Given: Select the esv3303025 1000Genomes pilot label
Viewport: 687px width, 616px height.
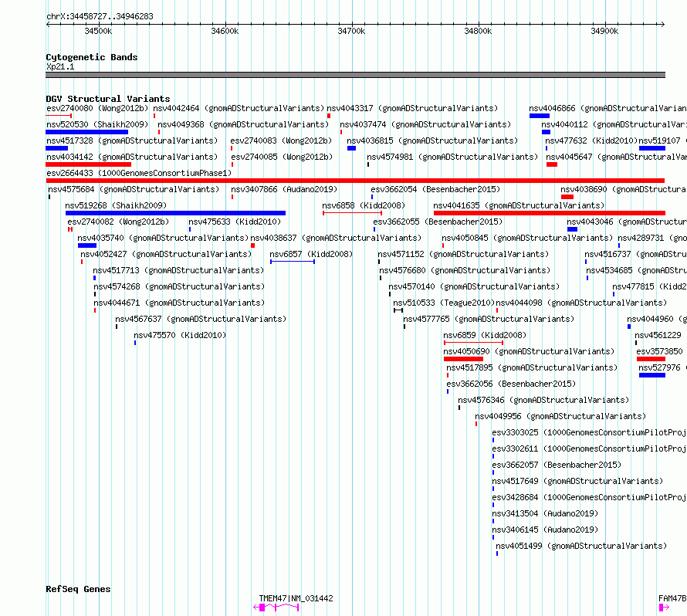Looking at the screenshot, I should pyautogui.click(x=589, y=432).
